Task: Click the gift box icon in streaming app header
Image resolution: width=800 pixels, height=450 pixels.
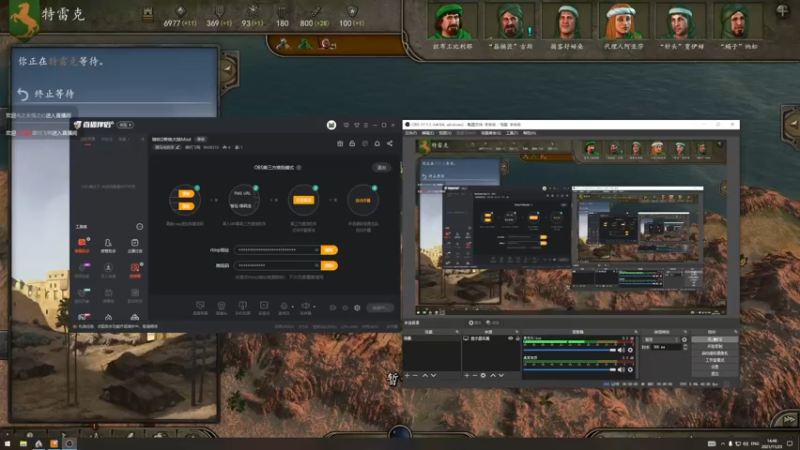Action: coord(340,144)
